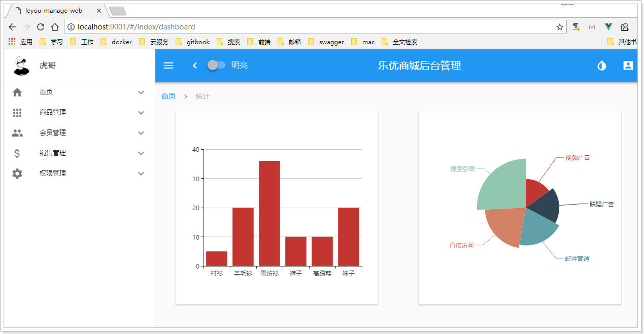
Task: Expand the 会员管理 sidebar group
Action: (78, 132)
